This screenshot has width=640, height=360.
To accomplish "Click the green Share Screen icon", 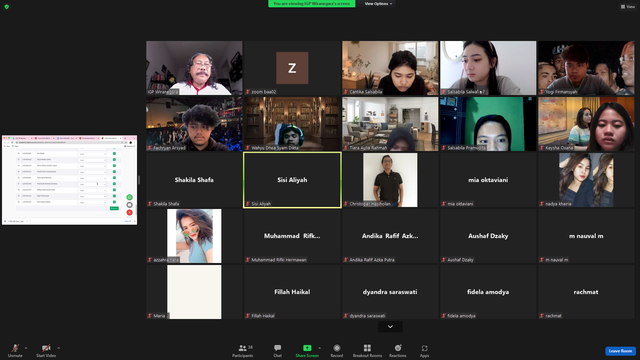I will (x=307, y=348).
